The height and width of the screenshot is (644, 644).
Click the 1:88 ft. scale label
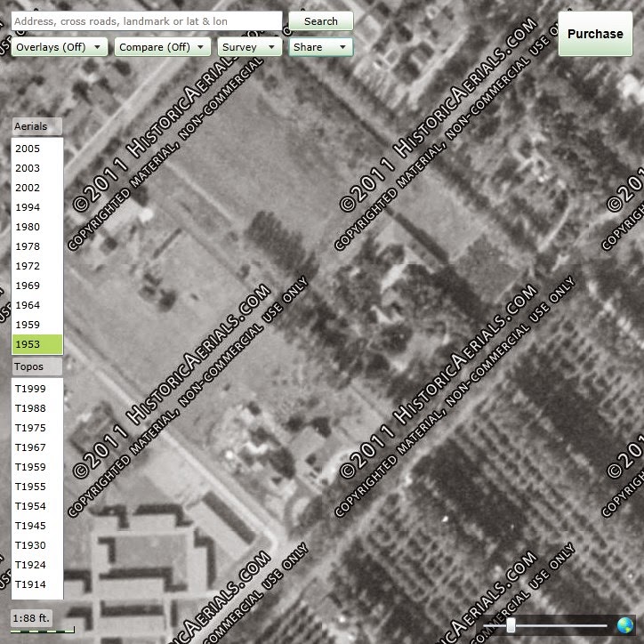coord(31,617)
